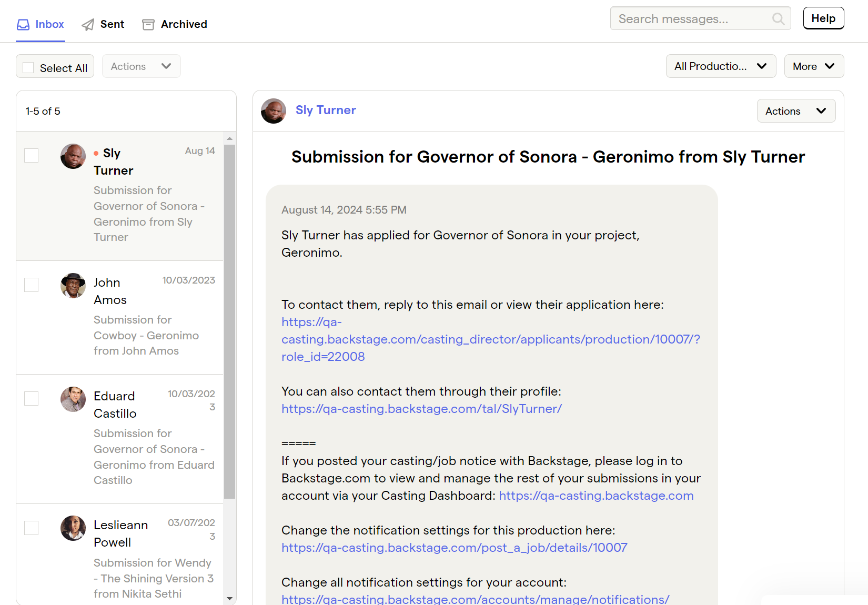Click the Help button

[x=823, y=18]
